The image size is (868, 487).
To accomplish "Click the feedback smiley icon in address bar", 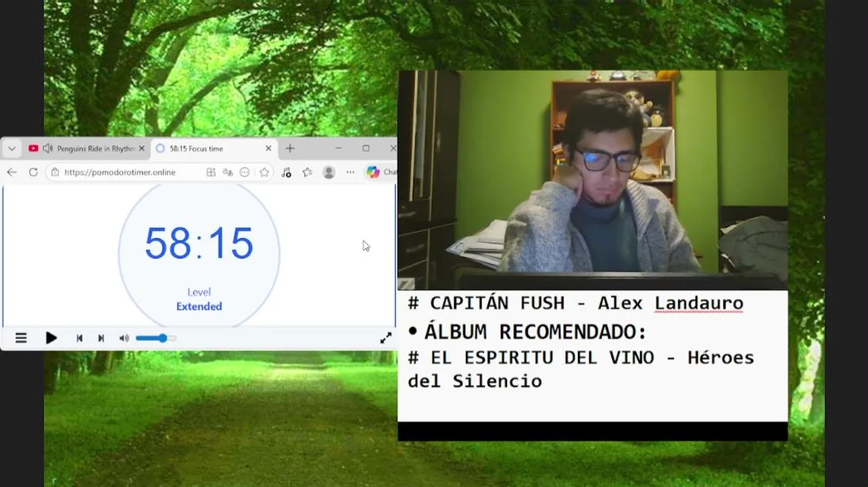I will pyautogui.click(x=245, y=172).
